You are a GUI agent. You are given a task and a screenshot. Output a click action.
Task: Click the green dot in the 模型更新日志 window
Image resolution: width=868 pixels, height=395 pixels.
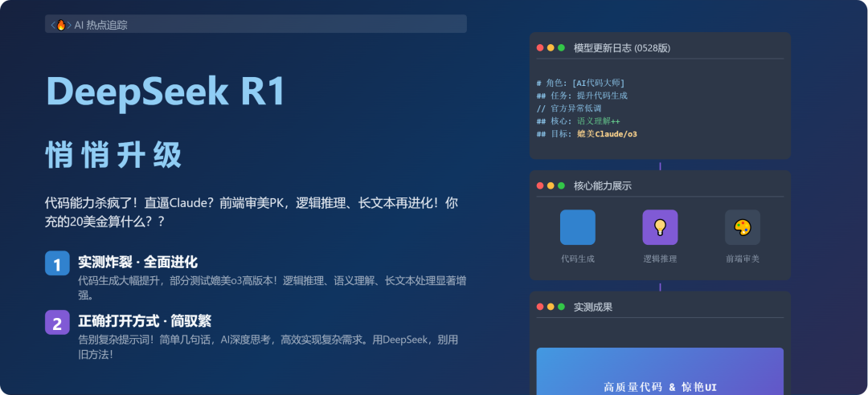point(561,47)
